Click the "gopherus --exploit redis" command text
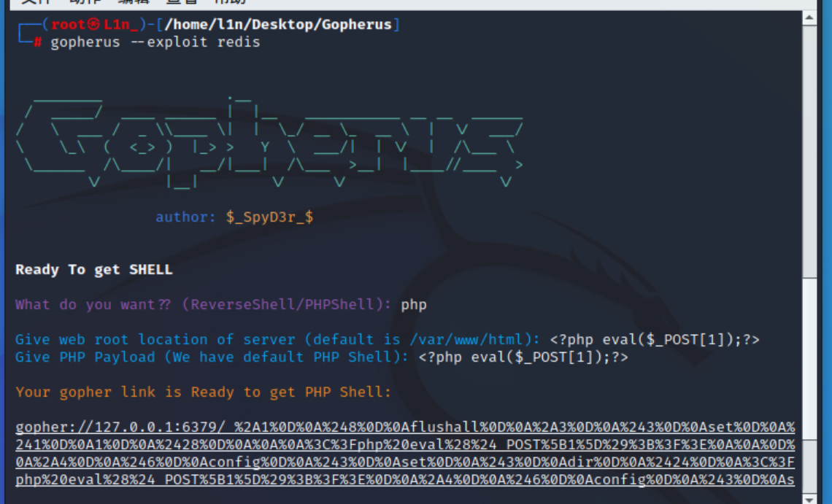The height and width of the screenshot is (504, 832). click(x=155, y=42)
